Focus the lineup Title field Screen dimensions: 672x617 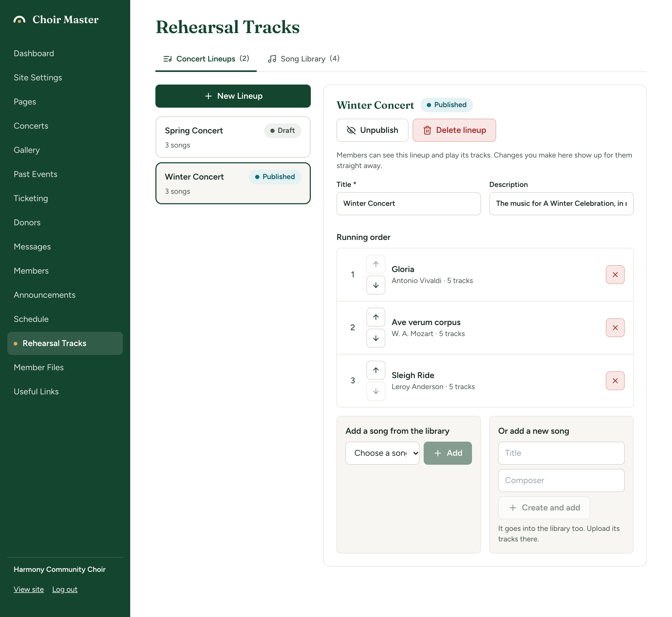(409, 204)
